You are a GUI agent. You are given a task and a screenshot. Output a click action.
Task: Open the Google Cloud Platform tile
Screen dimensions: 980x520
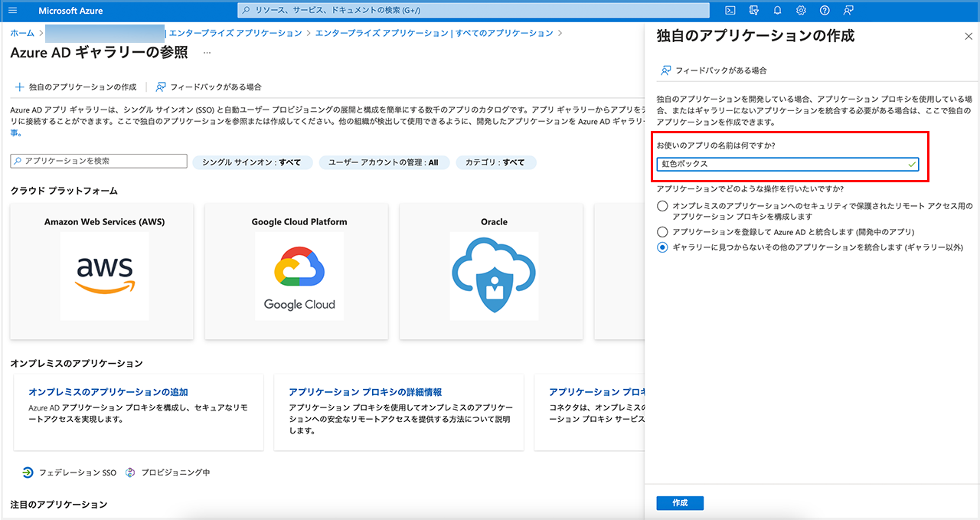click(x=299, y=272)
